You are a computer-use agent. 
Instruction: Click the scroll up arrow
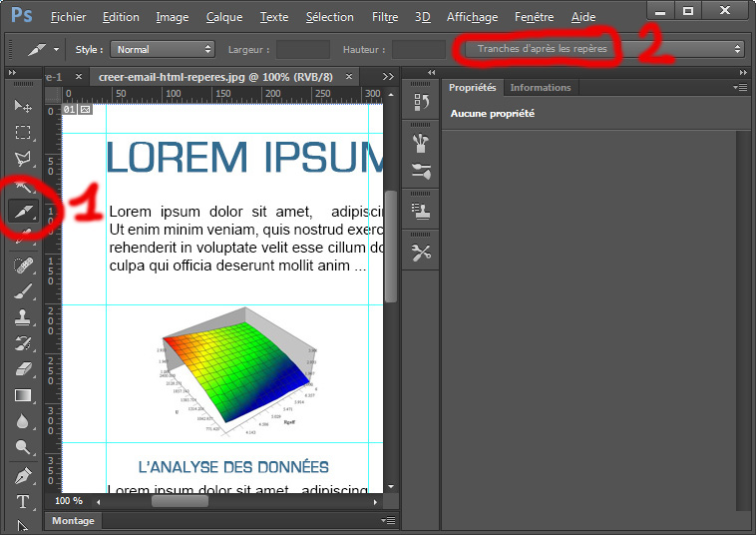(x=391, y=95)
